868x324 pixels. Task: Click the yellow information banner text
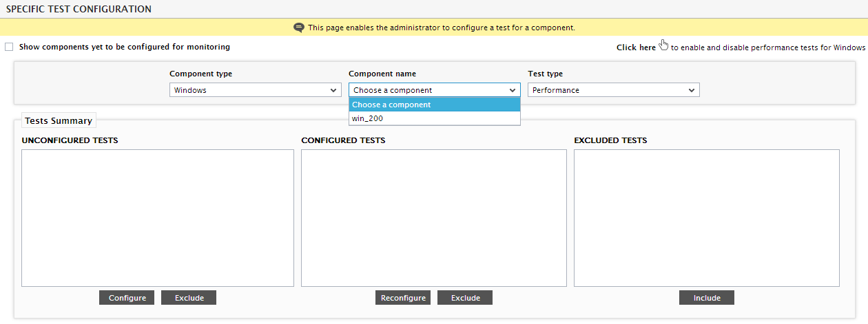[441, 28]
